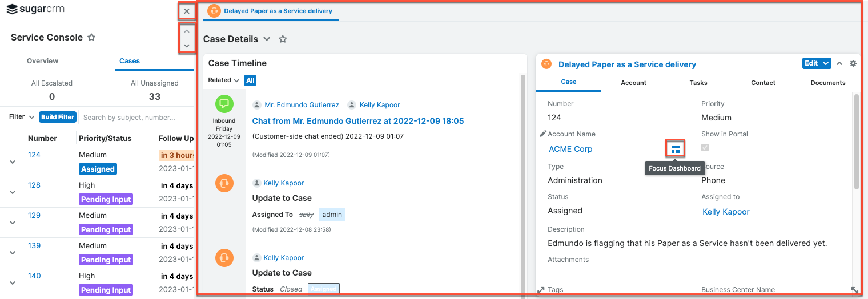Expand row for case 124
The image size is (868, 299).
(13, 162)
